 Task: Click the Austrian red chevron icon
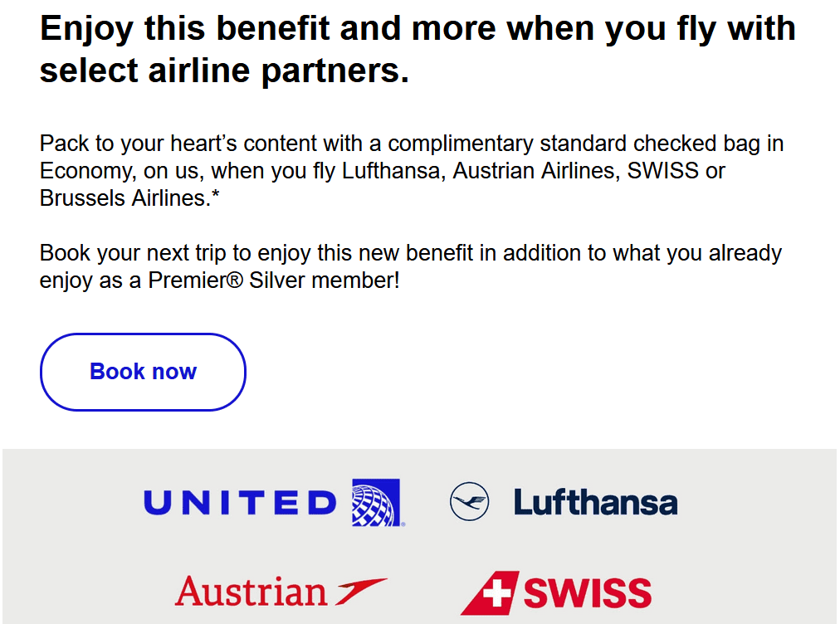tap(362, 590)
